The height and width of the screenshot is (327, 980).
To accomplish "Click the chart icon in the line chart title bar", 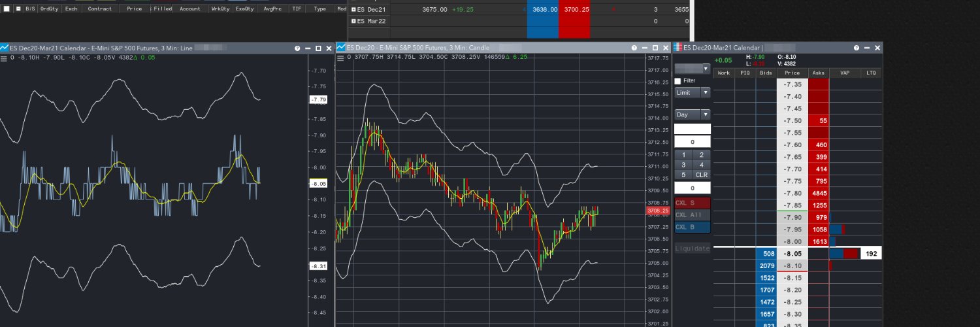I will tap(4, 48).
